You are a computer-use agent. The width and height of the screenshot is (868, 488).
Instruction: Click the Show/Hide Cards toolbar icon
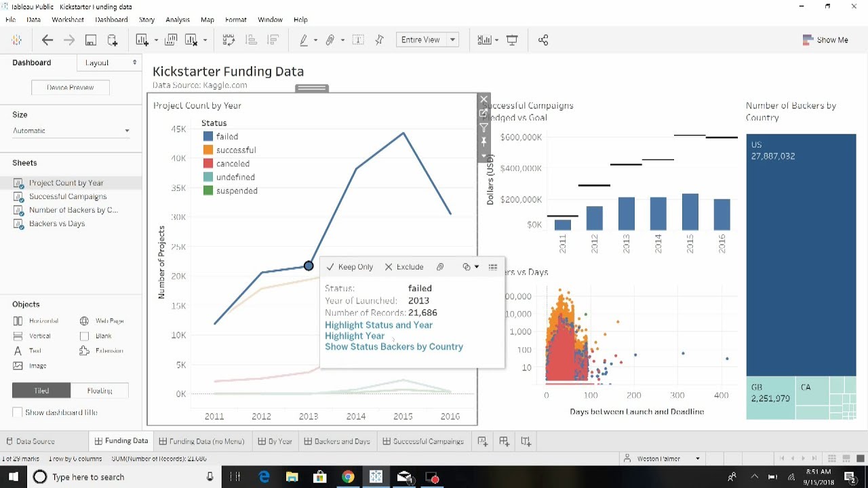tap(484, 40)
